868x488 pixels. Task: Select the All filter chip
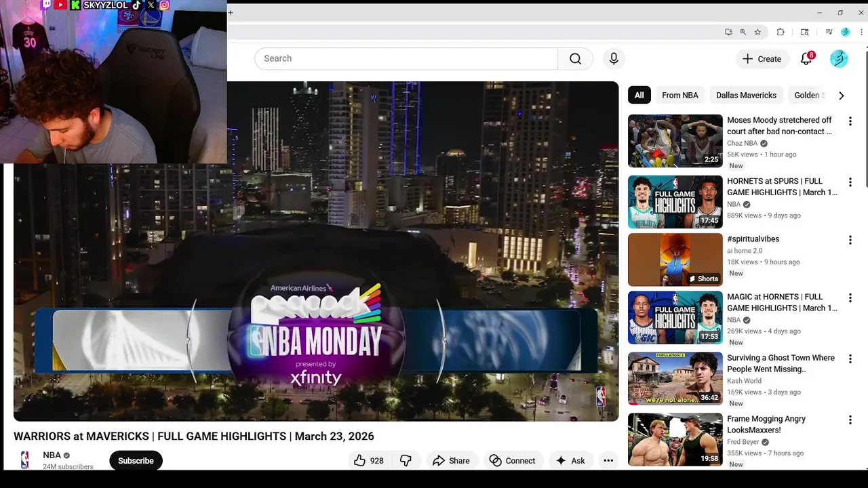639,95
